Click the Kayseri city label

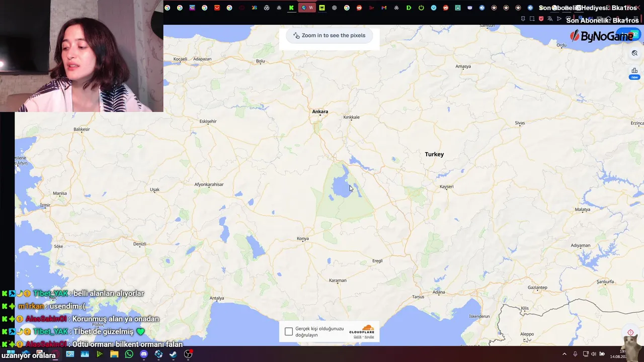coord(446,187)
